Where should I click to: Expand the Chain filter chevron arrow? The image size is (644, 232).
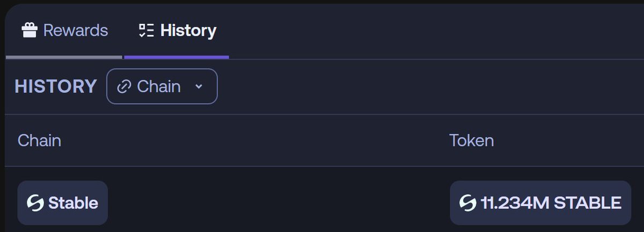[199, 86]
